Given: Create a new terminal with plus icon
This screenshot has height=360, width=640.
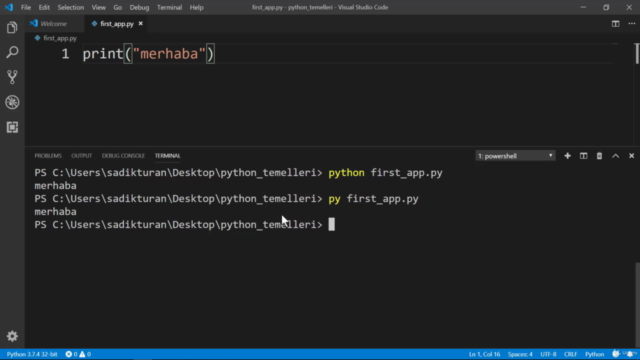Looking at the screenshot, I should (567, 156).
